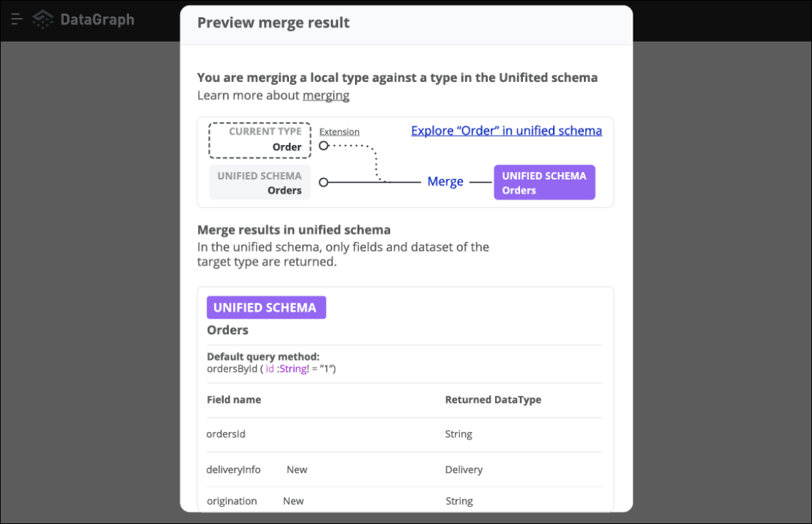Select the gray Unified Schema Orders box
The height and width of the screenshot is (524, 812).
[x=260, y=182]
